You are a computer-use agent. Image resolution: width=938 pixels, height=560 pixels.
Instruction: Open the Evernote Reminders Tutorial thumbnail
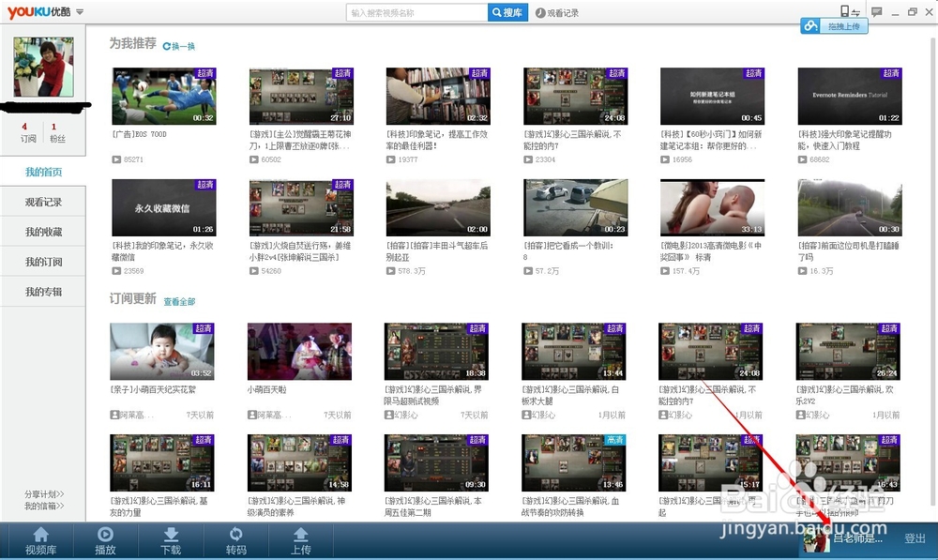[x=850, y=96]
